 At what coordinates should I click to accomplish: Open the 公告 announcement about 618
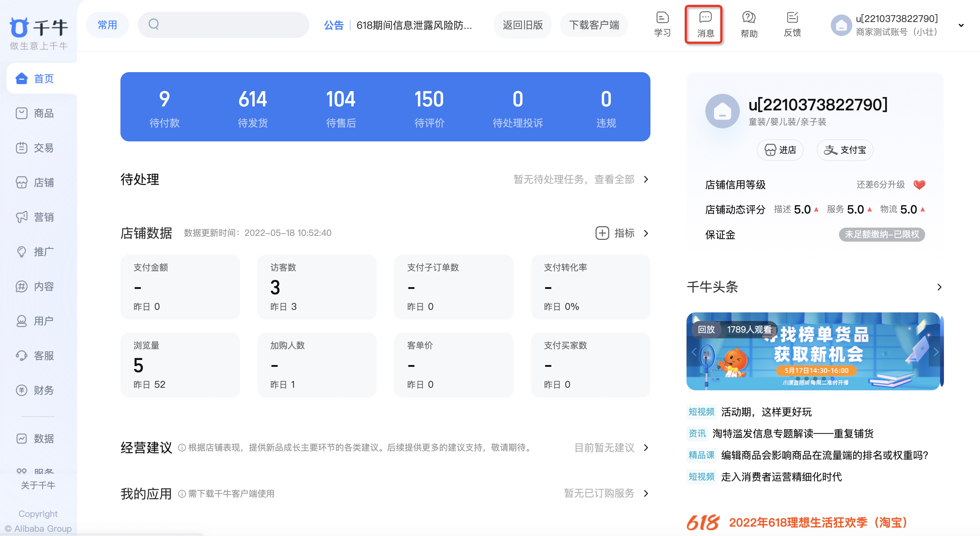coord(398,25)
